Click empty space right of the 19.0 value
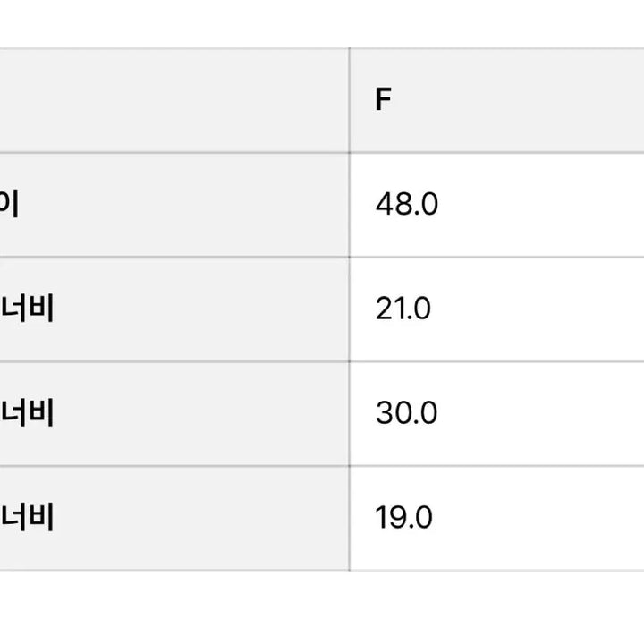Screen dimensions: 644x644 point(546,518)
